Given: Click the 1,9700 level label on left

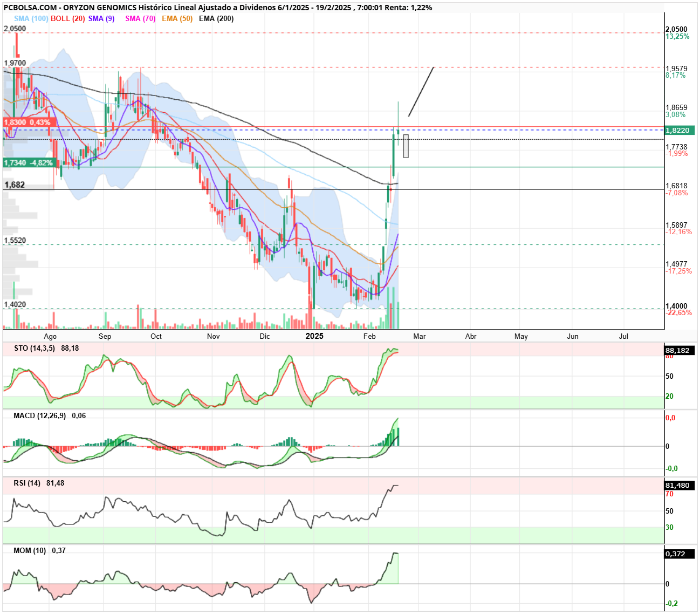Looking at the screenshot, I should pos(15,63).
